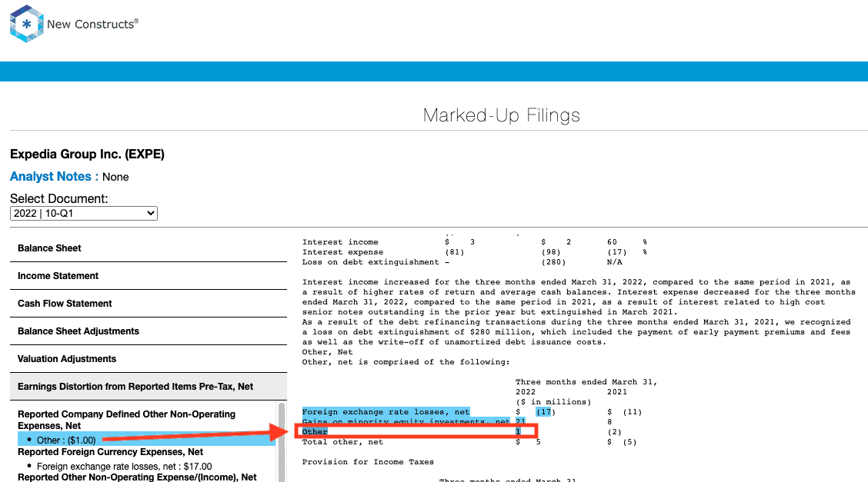
Task: Select Foreign exchange rate losses, net : $17.00 item
Action: (x=124, y=467)
